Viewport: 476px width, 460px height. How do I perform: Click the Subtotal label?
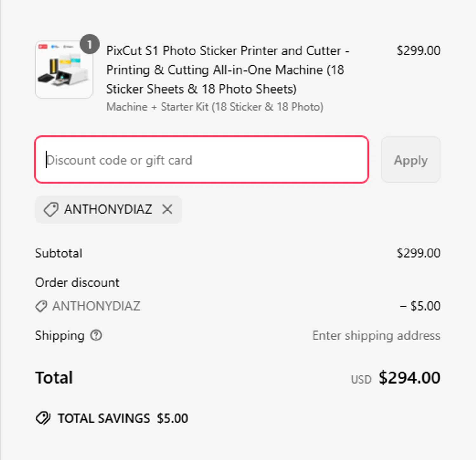[58, 253]
